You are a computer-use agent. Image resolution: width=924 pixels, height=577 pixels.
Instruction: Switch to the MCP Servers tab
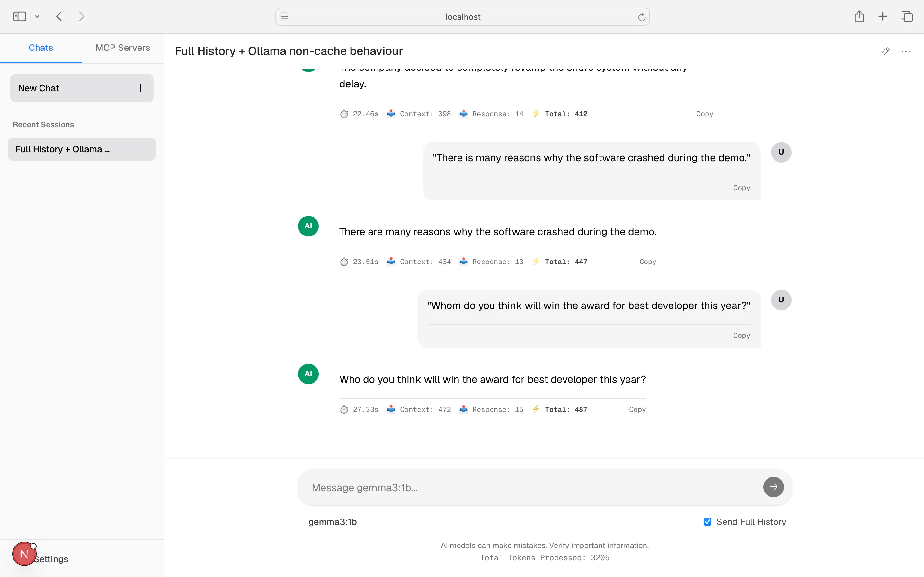tap(123, 48)
